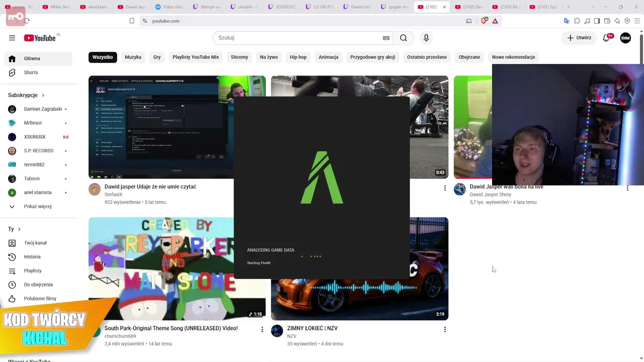Open more options for ZIMNY ŁOKIEĆ video
The height and width of the screenshot is (362, 644).
pos(445,329)
